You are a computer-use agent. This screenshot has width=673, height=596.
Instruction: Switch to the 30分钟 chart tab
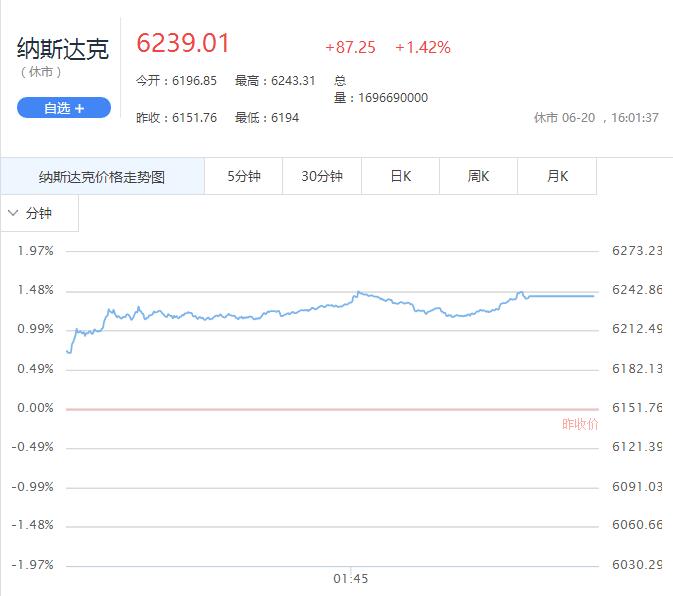[322, 176]
